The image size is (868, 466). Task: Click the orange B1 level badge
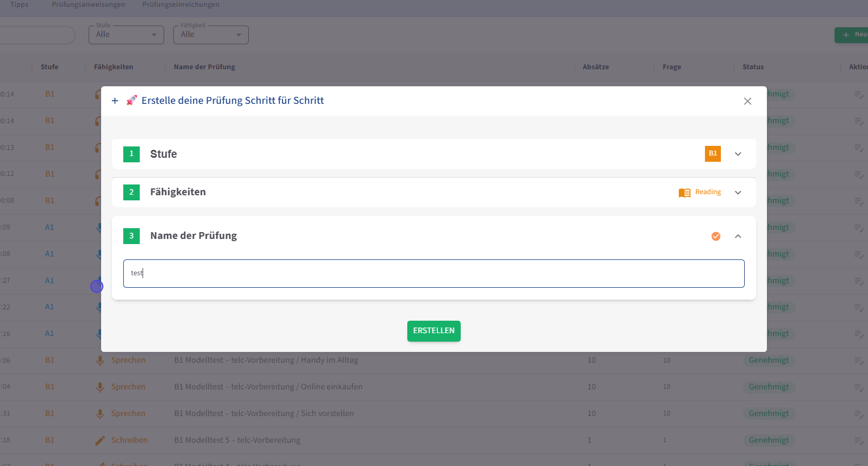coord(712,154)
